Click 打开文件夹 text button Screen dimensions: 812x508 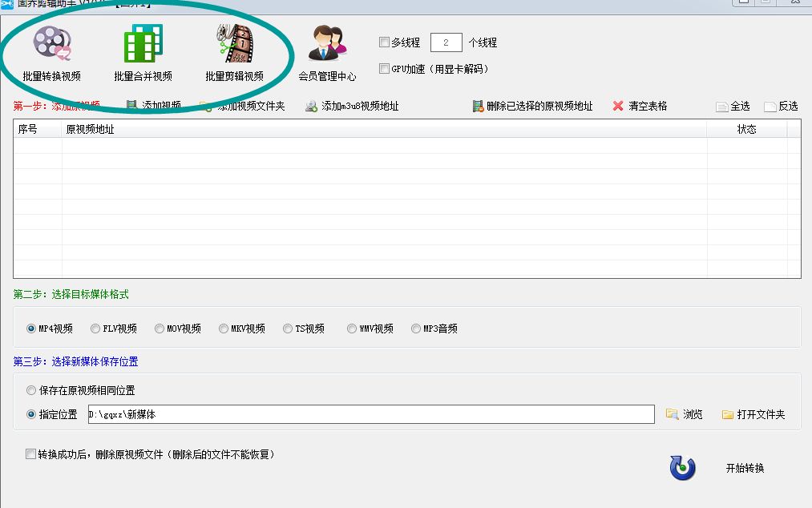click(x=762, y=414)
